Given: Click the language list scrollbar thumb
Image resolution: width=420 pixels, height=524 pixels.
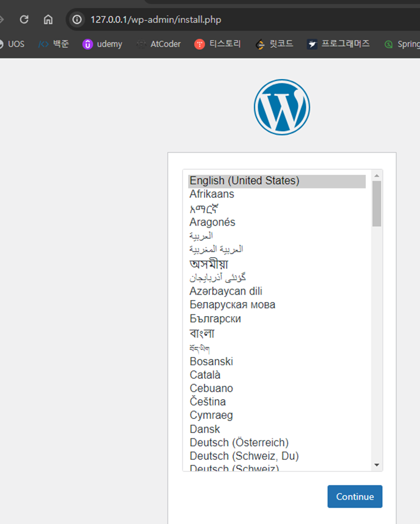Looking at the screenshot, I should pyautogui.click(x=377, y=204).
